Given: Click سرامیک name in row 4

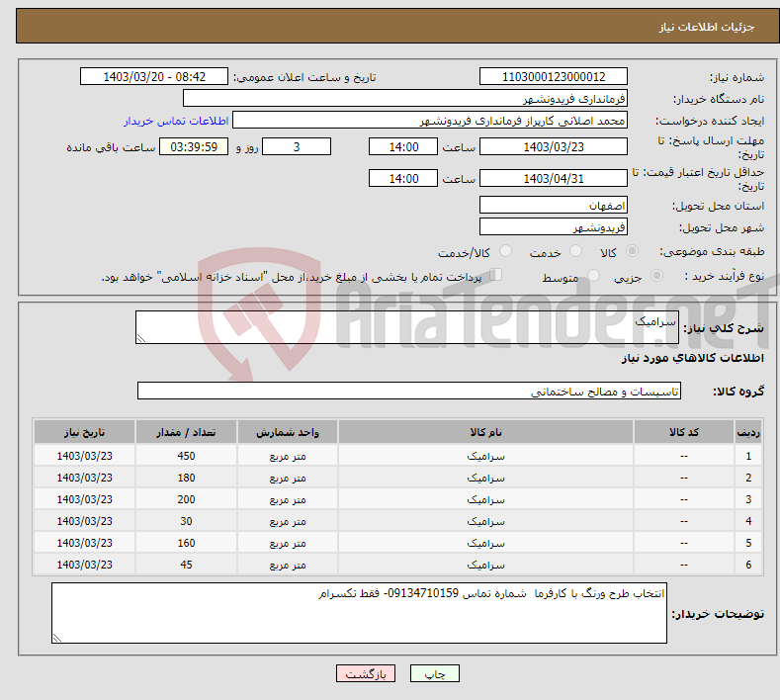Looking at the screenshot, I should (x=485, y=522).
